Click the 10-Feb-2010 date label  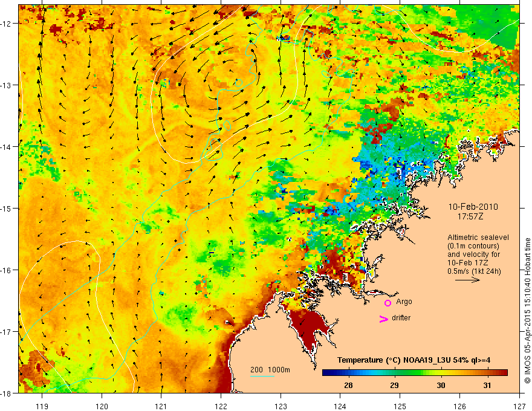pos(473,207)
